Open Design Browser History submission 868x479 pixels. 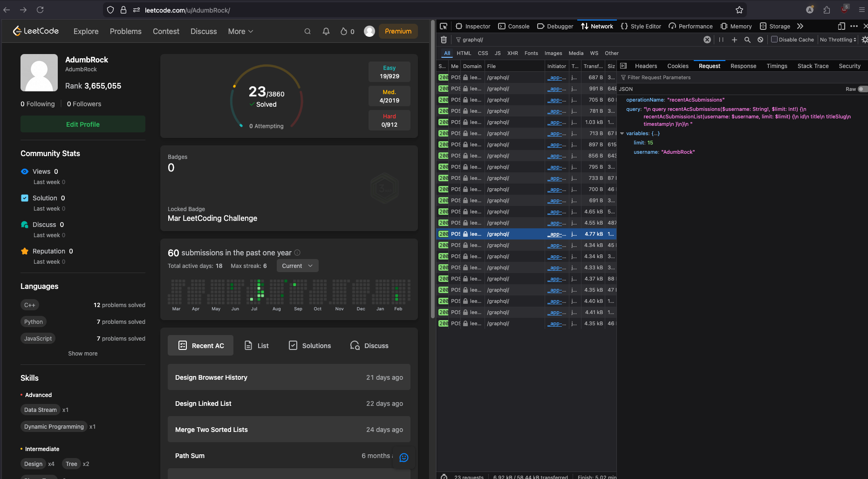(289, 377)
